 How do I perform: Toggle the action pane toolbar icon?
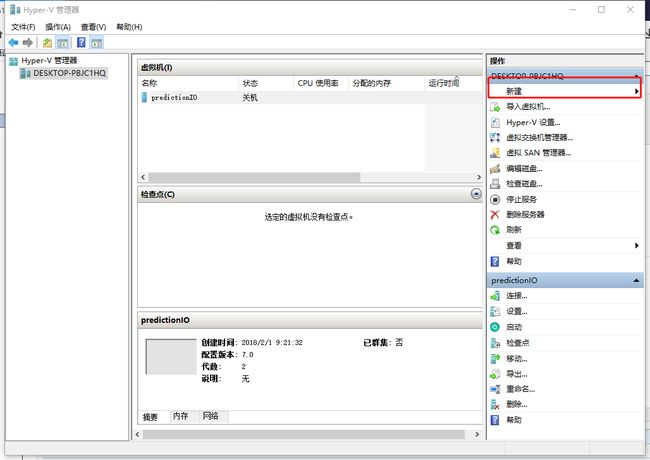pyautogui.click(x=97, y=42)
